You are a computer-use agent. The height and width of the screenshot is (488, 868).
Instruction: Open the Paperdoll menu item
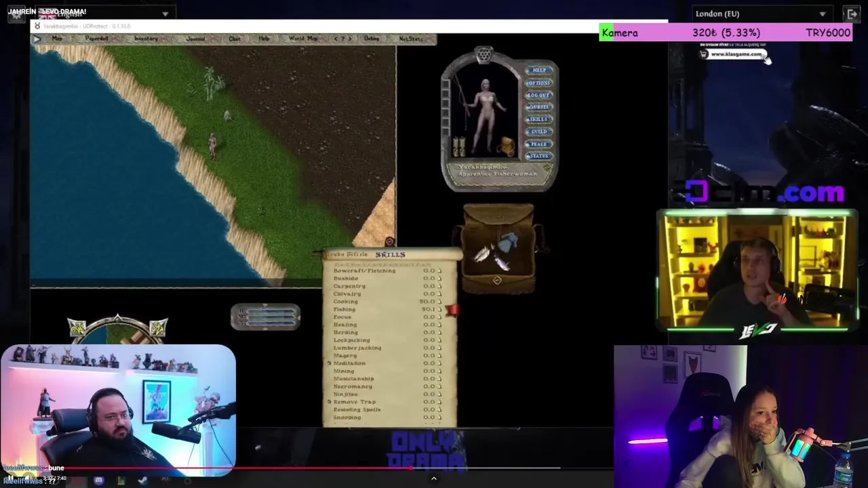tap(96, 39)
